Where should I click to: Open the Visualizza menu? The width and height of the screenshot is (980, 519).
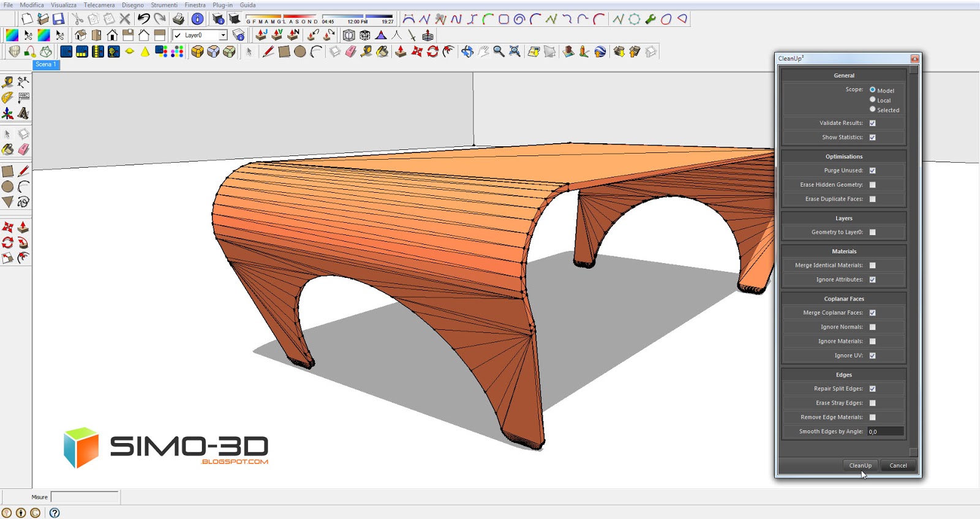click(x=64, y=5)
